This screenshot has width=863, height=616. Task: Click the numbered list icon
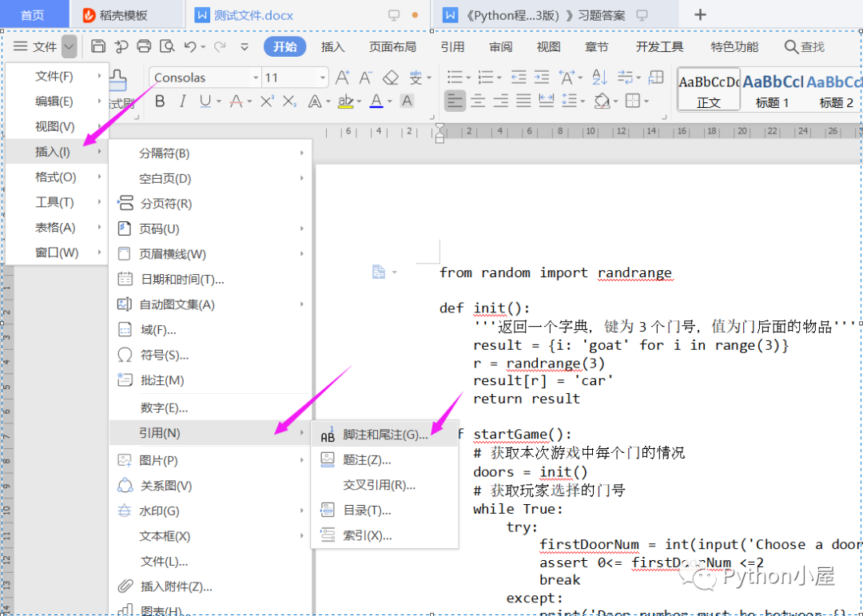click(486, 77)
